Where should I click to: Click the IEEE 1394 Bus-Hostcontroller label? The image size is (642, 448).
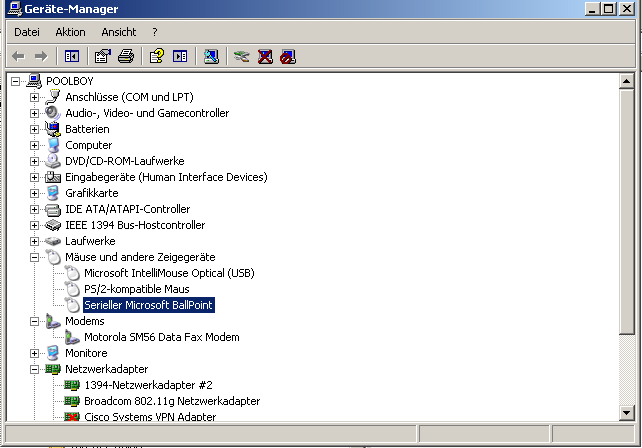point(135,225)
